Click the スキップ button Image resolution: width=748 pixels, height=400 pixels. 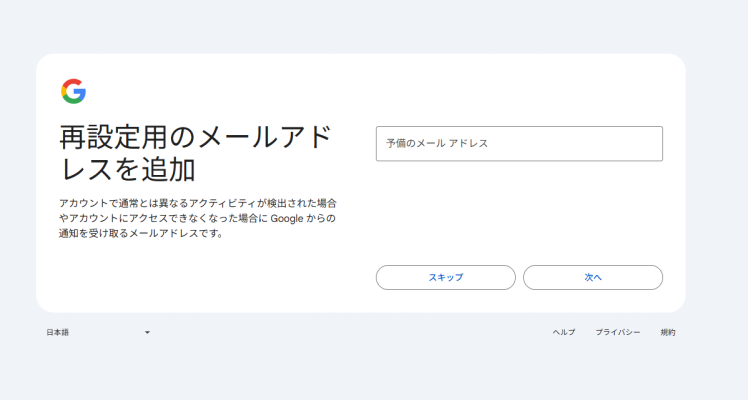click(x=446, y=277)
